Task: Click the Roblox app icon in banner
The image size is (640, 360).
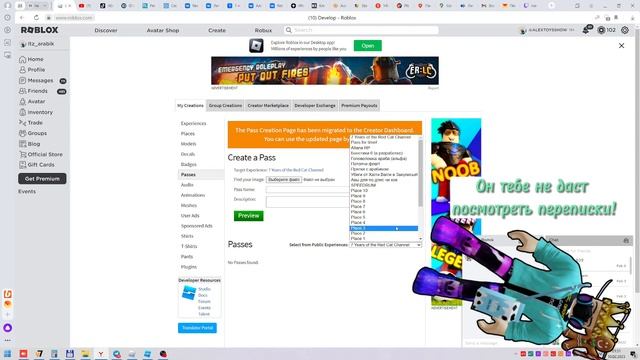Action: (256, 45)
